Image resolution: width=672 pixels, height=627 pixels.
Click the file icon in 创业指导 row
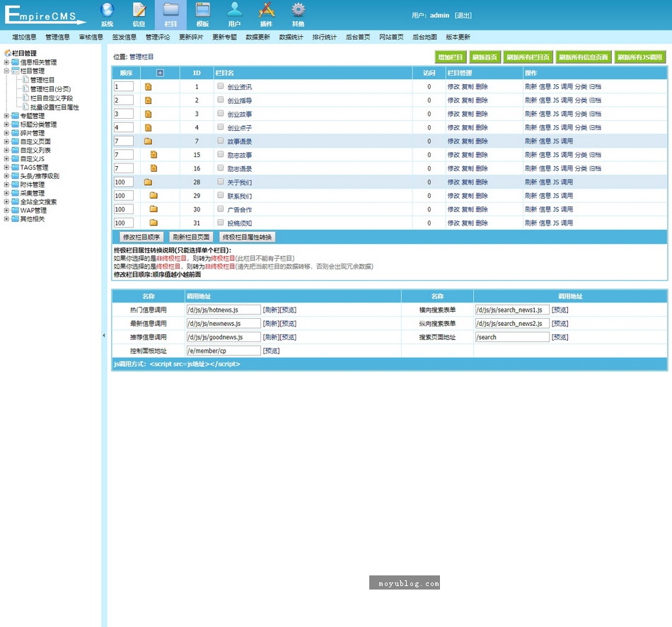148,100
